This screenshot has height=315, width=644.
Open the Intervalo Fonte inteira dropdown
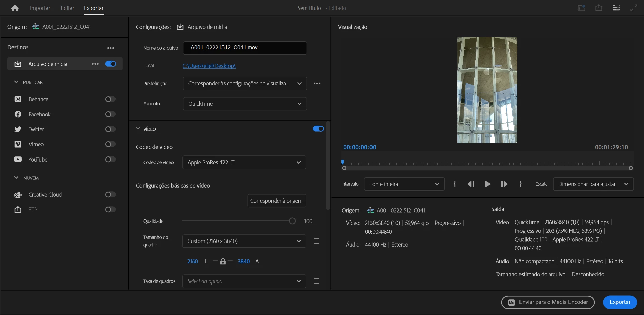coord(404,184)
